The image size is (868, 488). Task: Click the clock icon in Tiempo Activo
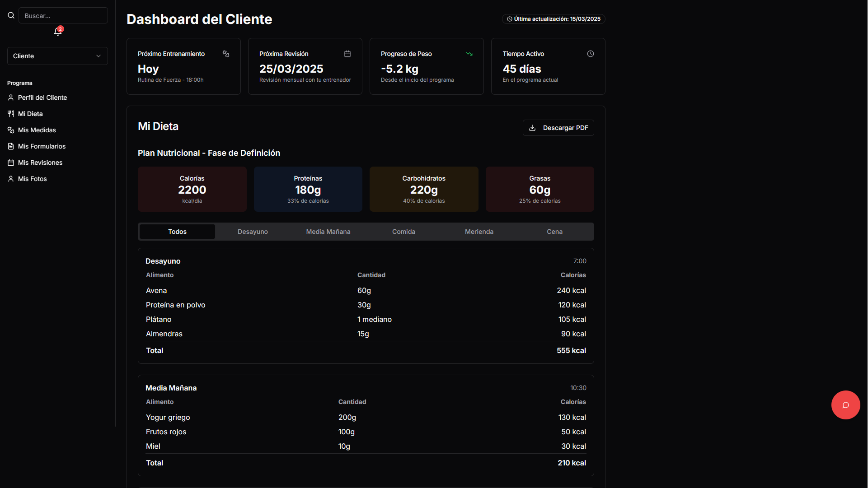tap(590, 54)
